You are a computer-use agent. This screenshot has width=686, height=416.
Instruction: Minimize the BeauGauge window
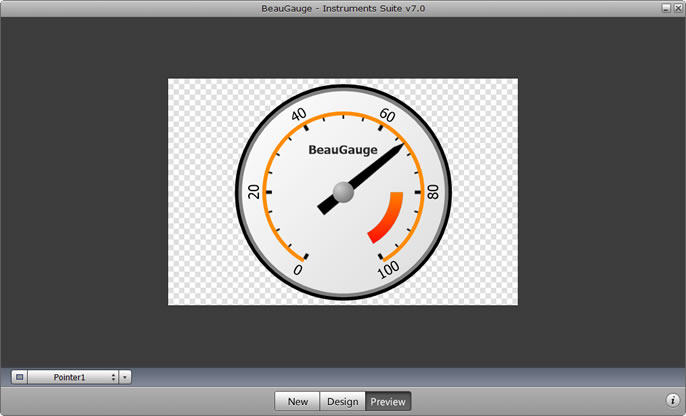pyautogui.click(x=666, y=8)
